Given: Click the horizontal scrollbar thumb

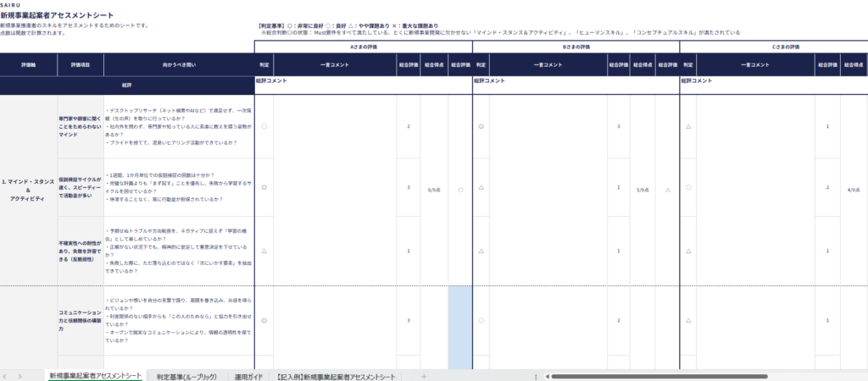Looking at the screenshot, I should coord(659,377).
